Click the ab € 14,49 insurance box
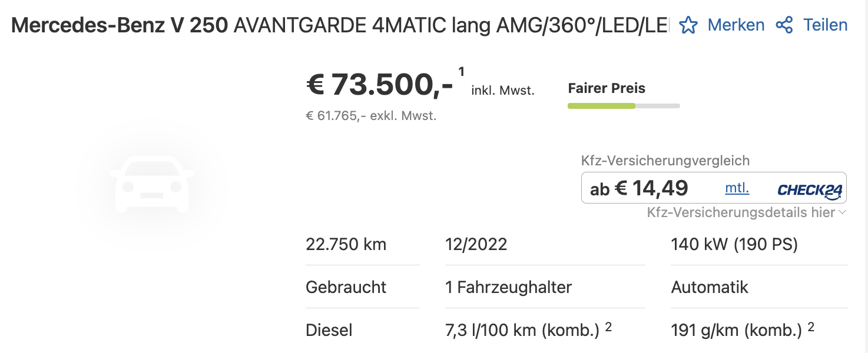 coord(714,188)
